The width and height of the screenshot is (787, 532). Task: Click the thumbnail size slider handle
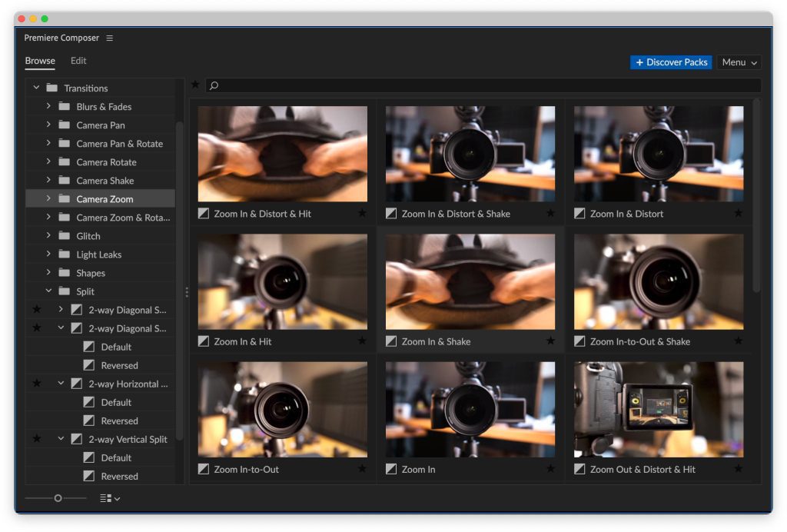coord(58,498)
